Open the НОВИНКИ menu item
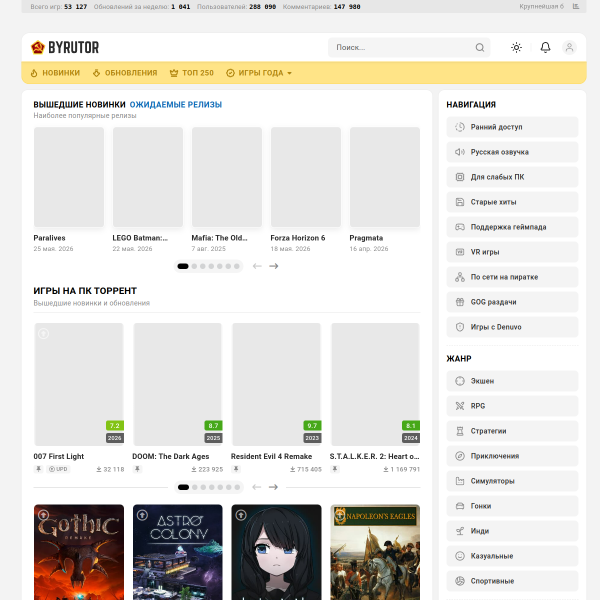Image resolution: width=600 pixels, height=600 pixels. 55,73
